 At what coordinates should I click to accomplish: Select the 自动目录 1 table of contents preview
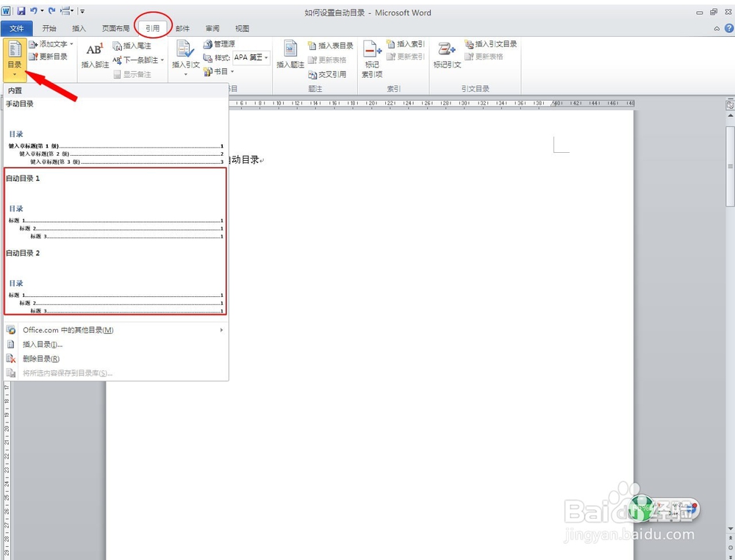115,207
